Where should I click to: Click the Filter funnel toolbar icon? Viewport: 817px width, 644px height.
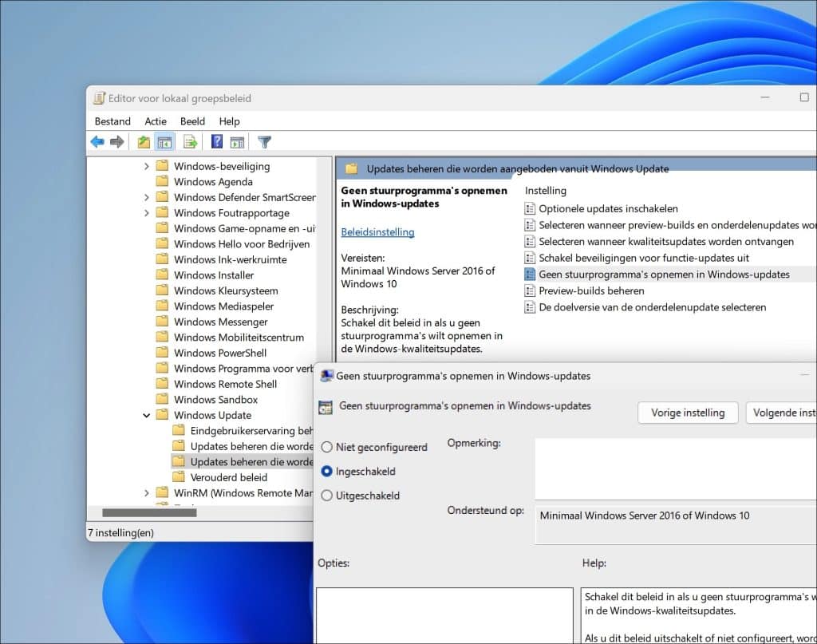click(265, 142)
